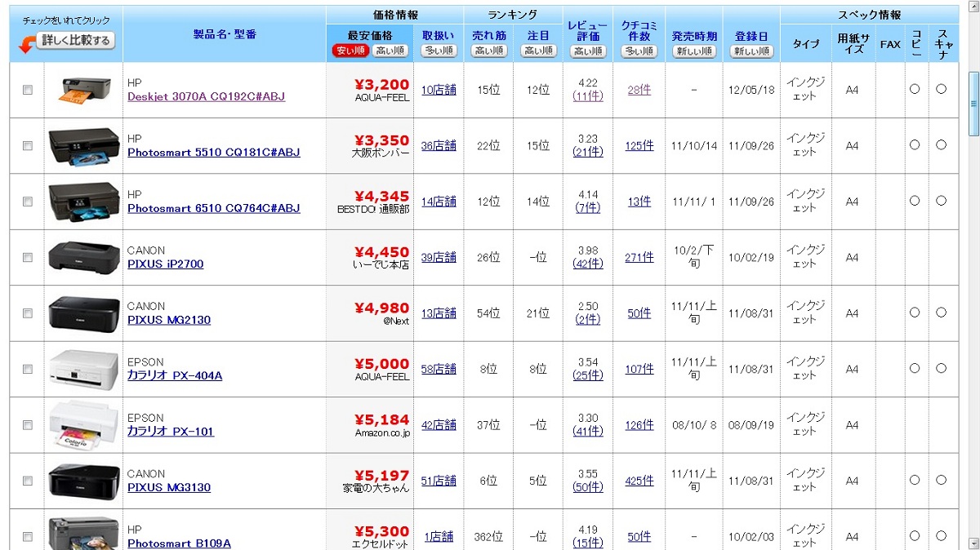This screenshot has height=550, width=980.
Task: Click the page's vertical scrollbar thumb
Action: click(x=973, y=104)
